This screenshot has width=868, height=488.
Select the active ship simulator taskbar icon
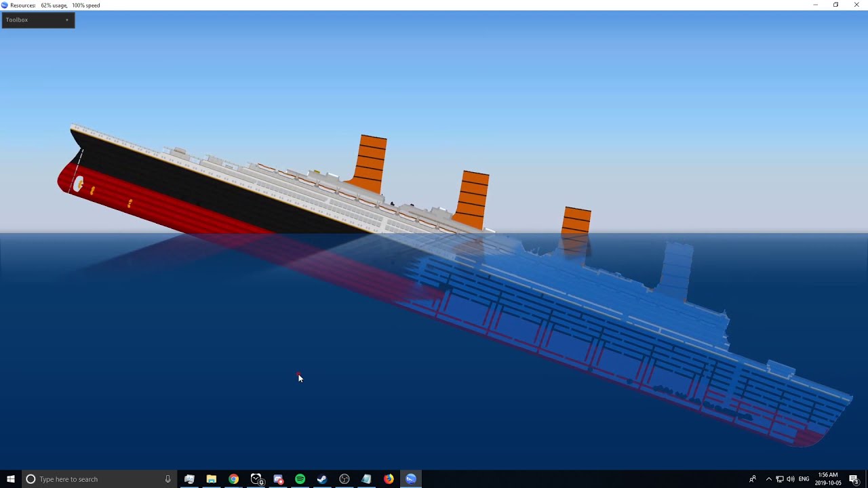pos(411,479)
